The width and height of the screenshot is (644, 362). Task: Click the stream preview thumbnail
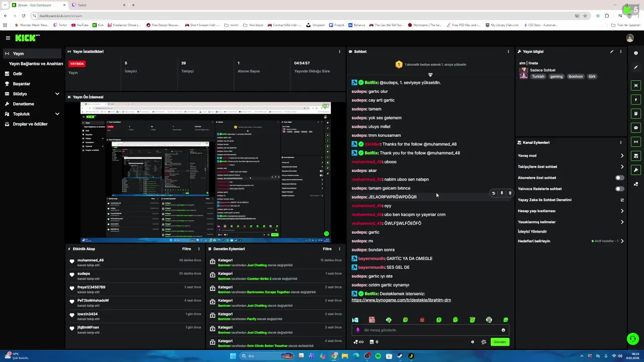206,172
